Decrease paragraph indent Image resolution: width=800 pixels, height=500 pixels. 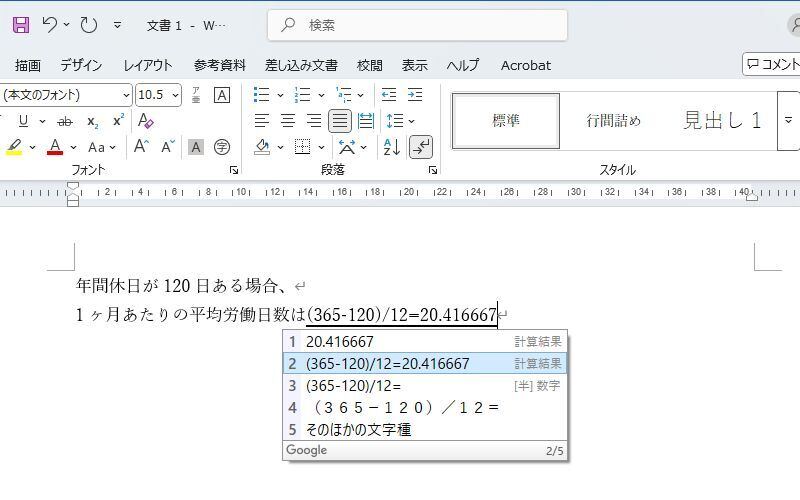(389, 95)
